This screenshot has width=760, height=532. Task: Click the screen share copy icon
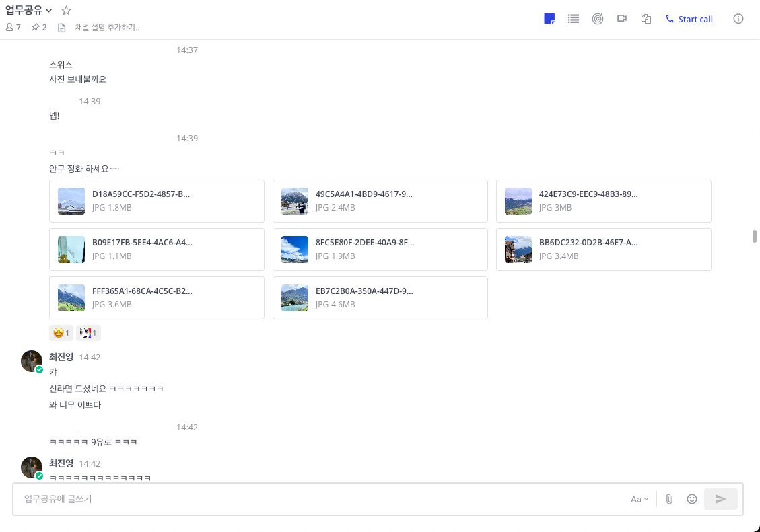click(x=646, y=19)
